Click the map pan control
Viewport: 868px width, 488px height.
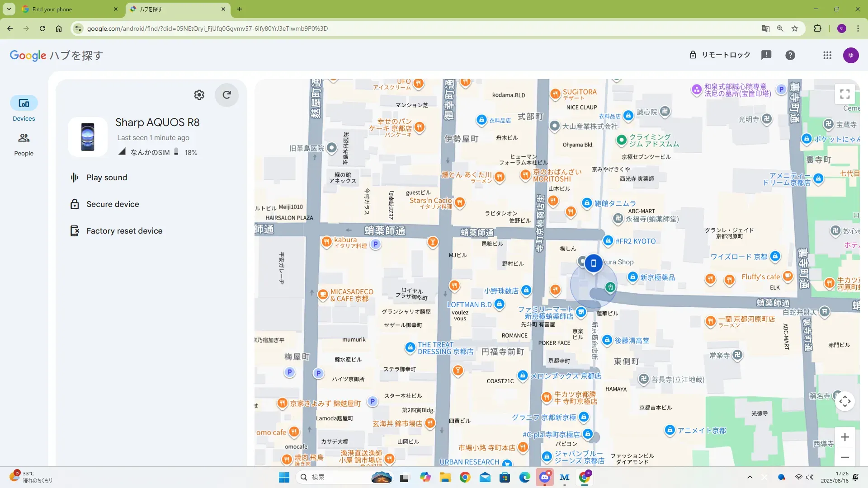(x=844, y=401)
